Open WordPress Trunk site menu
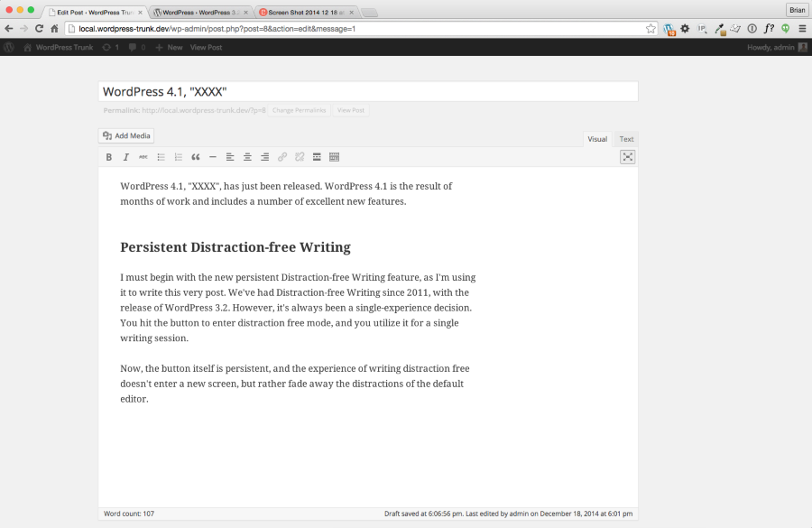This screenshot has height=528, width=812. (x=59, y=47)
